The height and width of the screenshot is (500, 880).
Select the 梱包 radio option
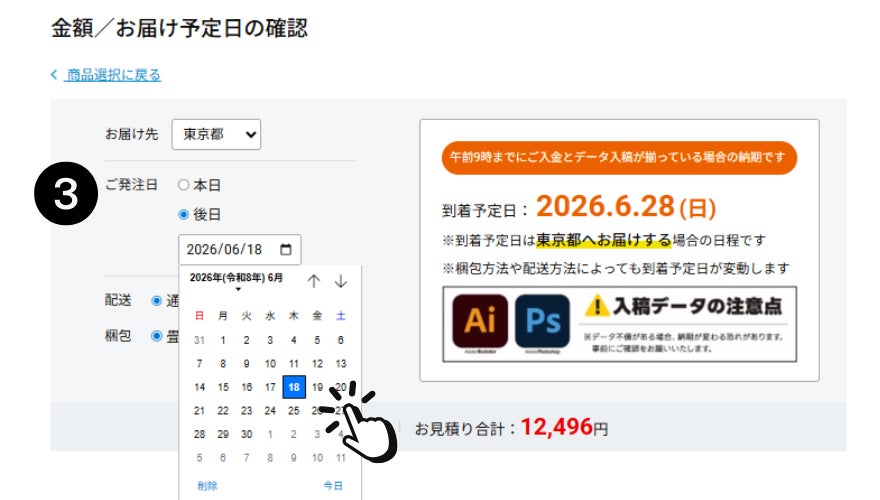[157, 336]
